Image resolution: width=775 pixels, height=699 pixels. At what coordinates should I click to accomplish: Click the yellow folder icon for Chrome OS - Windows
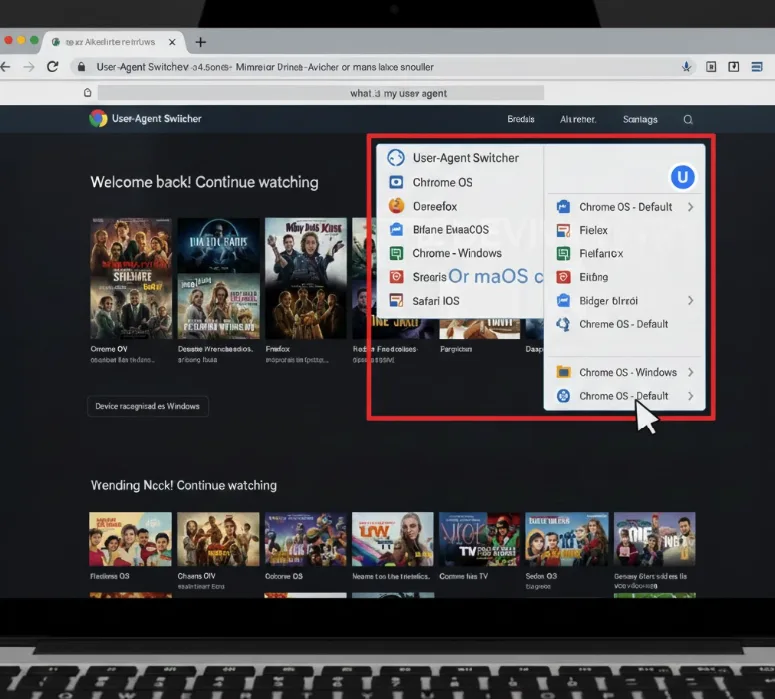click(x=562, y=372)
